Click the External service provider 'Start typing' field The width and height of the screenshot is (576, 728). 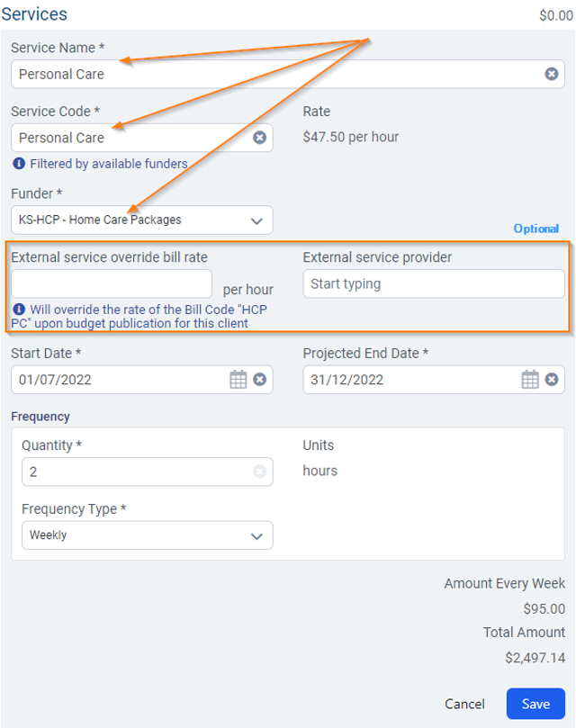433,283
